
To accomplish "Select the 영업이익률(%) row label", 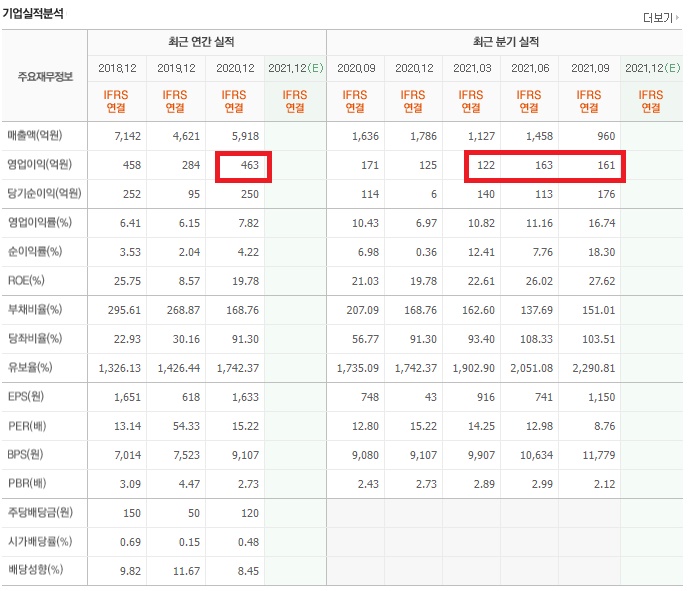I will coord(40,223).
